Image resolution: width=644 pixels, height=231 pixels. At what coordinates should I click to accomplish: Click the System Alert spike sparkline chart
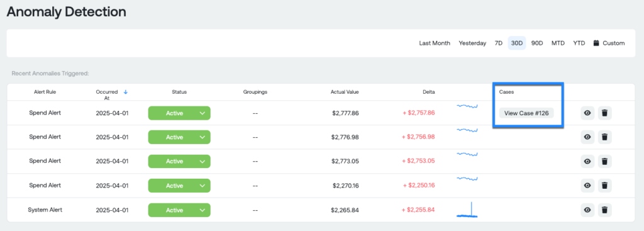pos(467,210)
